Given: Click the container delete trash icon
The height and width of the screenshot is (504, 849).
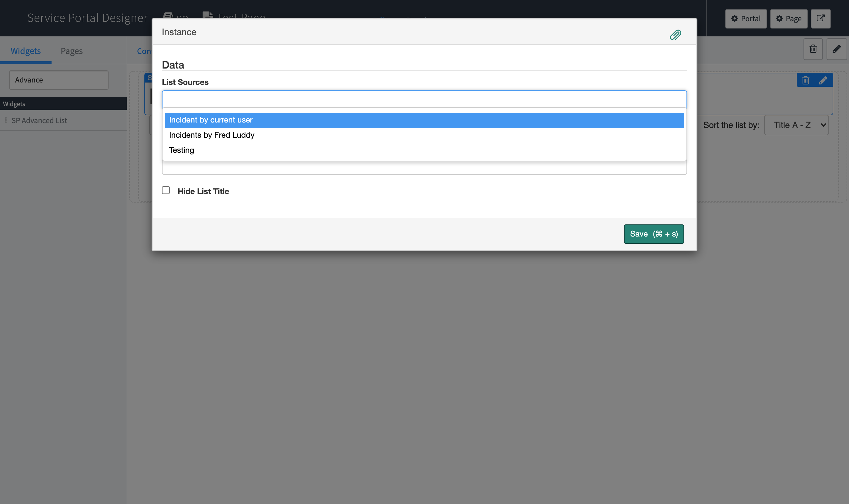Looking at the screenshot, I should [x=813, y=49].
